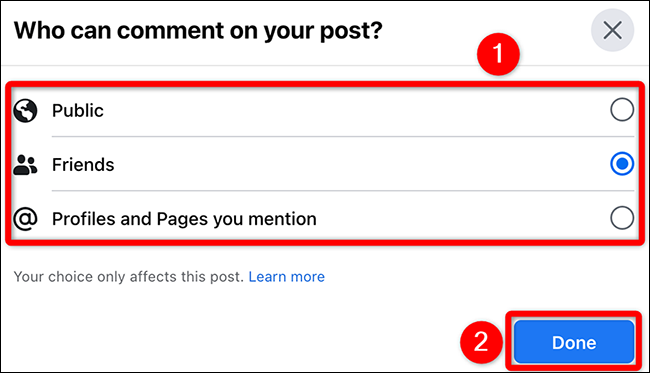This screenshot has width=650, height=373.
Task: Choose the Public option label
Action: click(78, 111)
